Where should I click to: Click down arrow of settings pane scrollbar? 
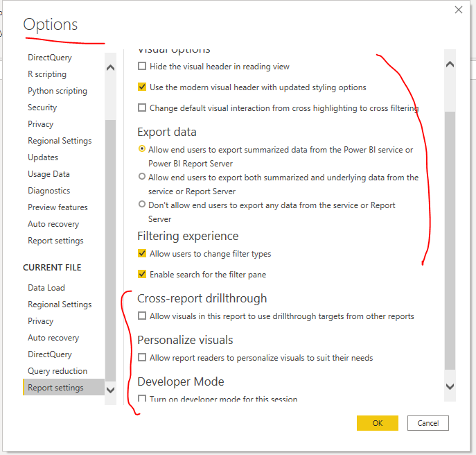[450, 386]
